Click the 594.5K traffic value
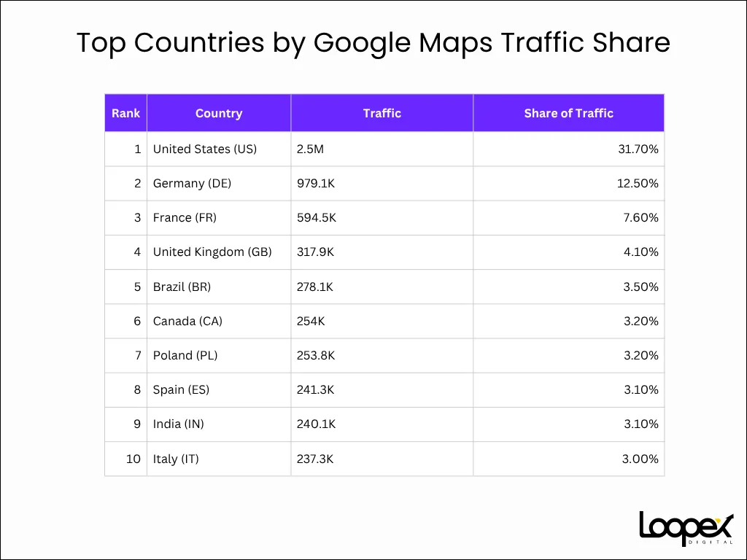This screenshot has height=560, width=747. [x=317, y=217]
